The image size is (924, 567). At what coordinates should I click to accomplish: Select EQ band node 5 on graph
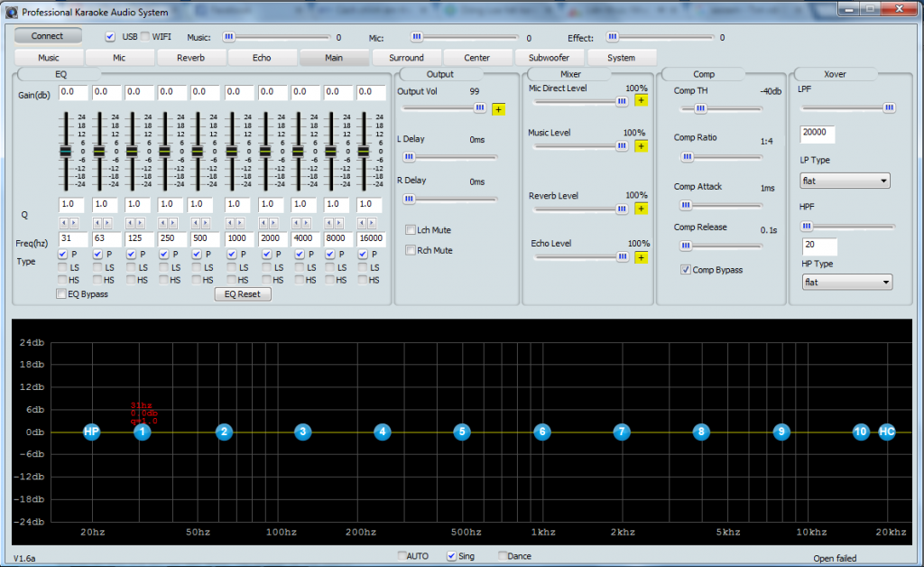(462, 432)
